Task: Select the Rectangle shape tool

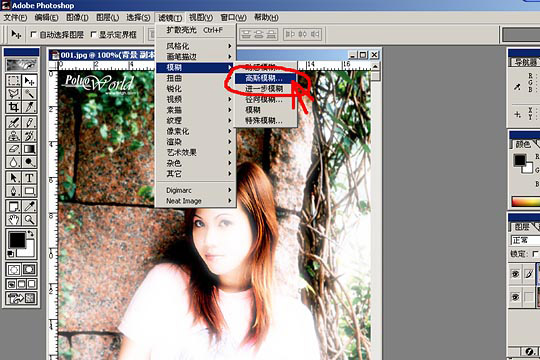Action: (x=29, y=191)
